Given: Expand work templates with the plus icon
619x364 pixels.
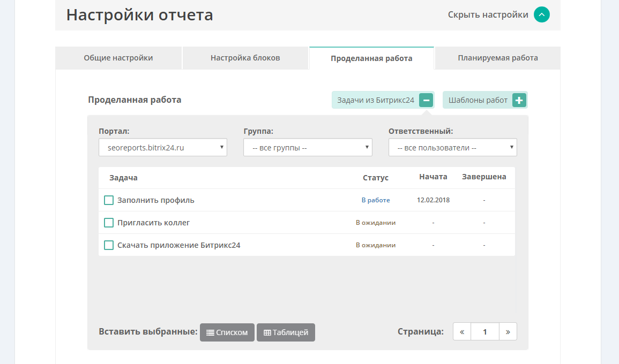Looking at the screenshot, I should point(519,100).
